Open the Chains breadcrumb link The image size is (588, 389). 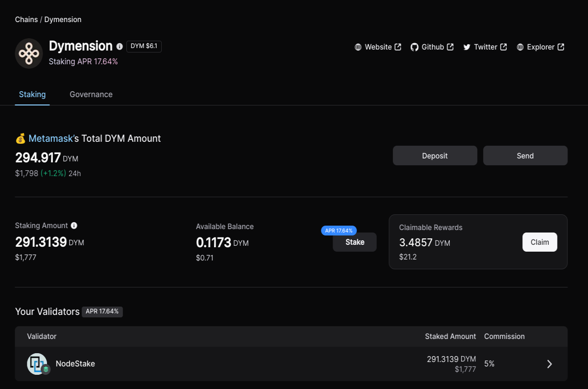click(x=26, y=20)
